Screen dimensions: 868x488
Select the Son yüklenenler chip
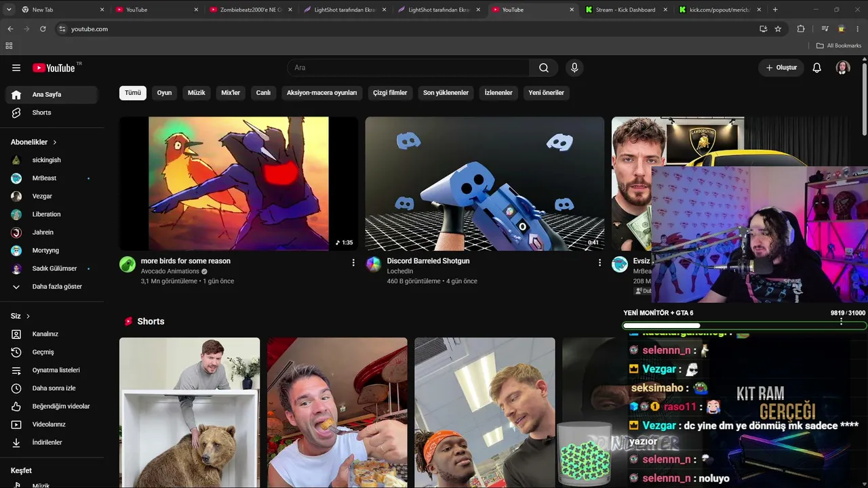click(446, 93)
